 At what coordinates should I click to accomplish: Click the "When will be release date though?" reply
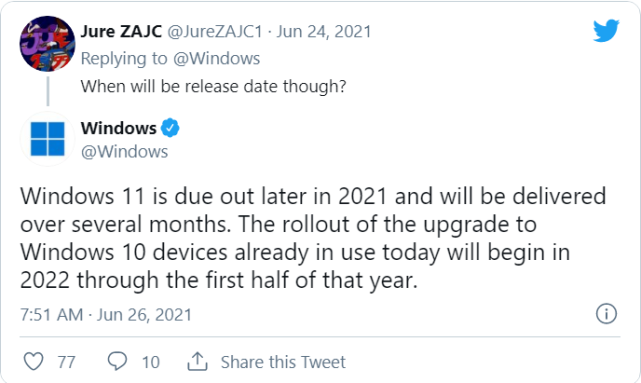point(213,86)
